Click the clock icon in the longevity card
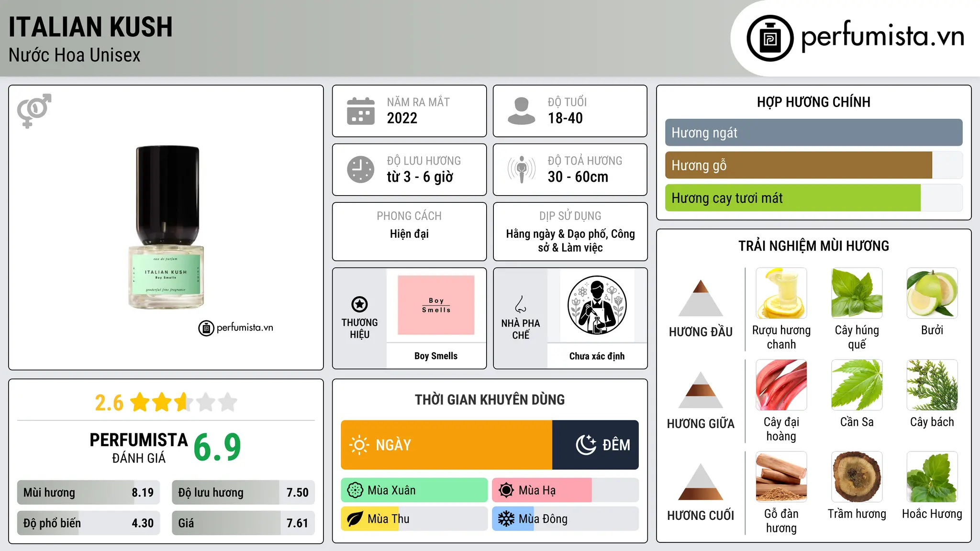 tap(361, 169)
